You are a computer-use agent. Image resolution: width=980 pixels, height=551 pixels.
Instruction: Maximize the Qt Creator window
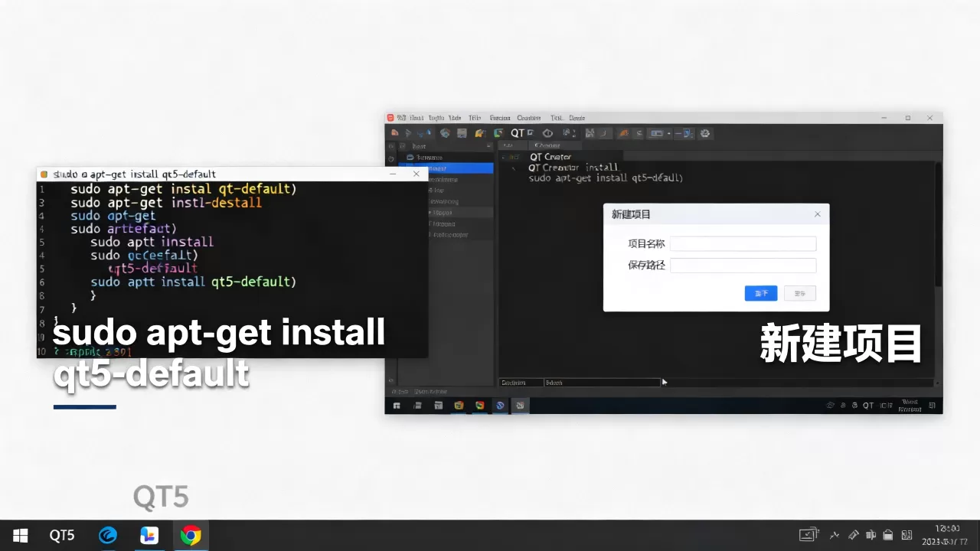click(x=908, y=118)
